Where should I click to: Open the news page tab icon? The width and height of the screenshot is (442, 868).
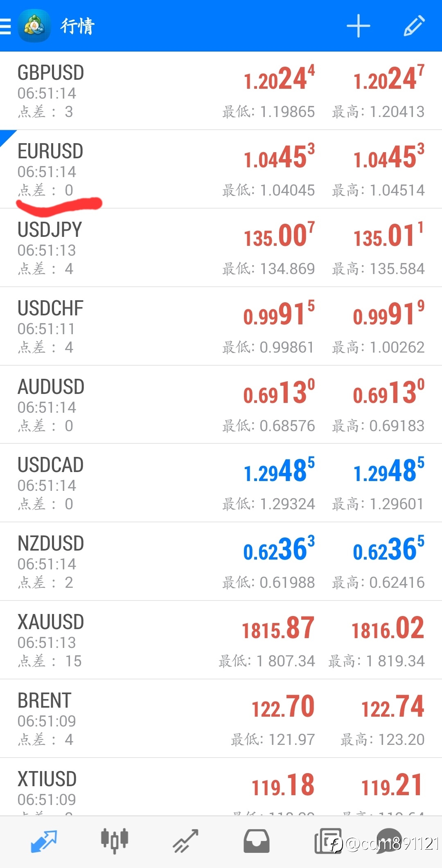(327, 841)
